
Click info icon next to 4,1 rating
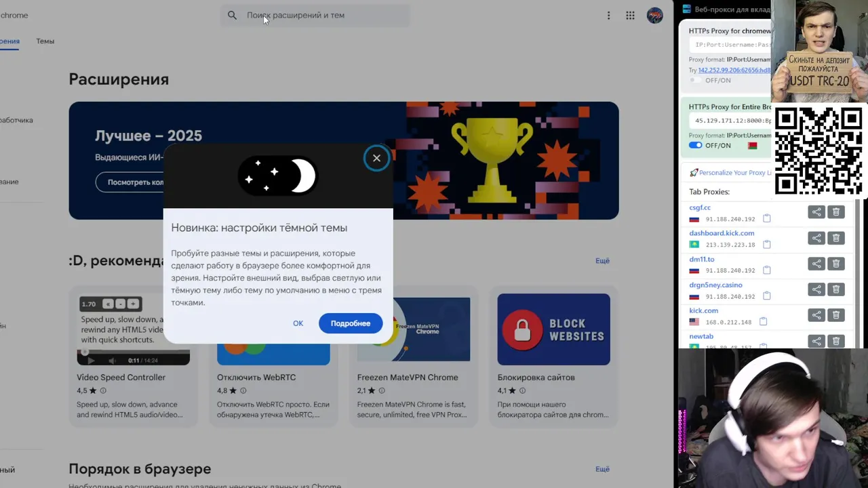[522, 391]
